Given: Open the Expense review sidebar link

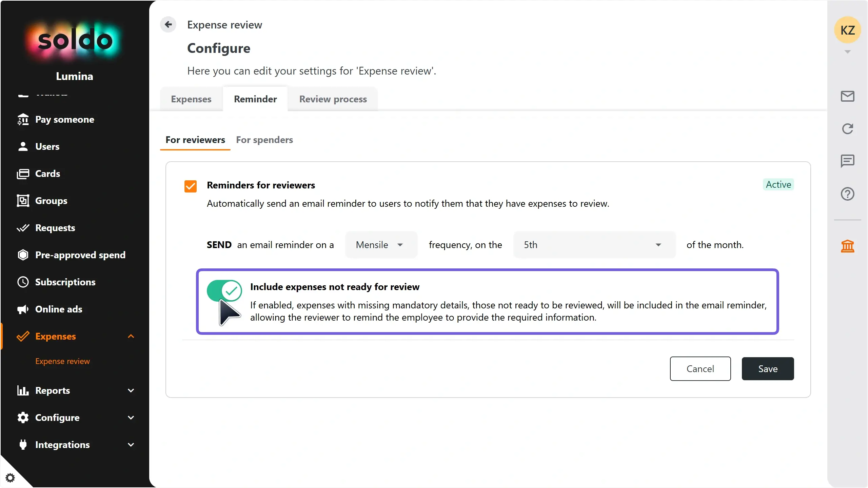Looking at the screenshot, I should click(x=62, y=361).
